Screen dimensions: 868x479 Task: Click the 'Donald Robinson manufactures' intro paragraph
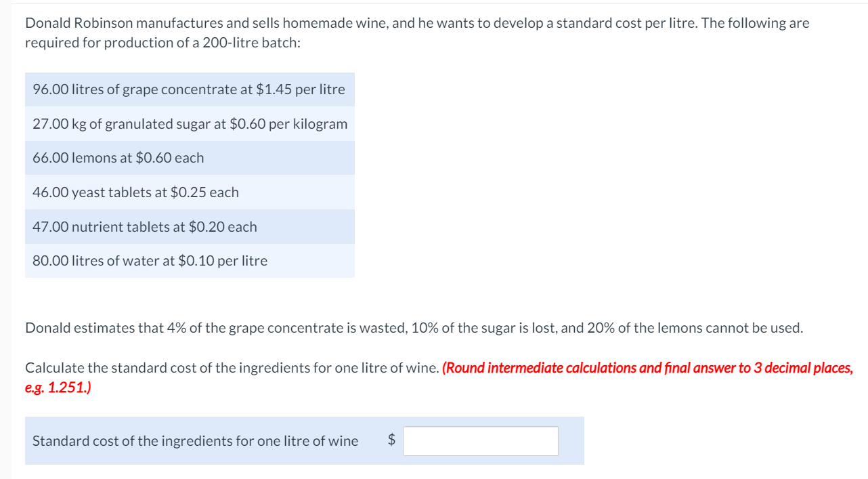pyautogui.click(x=416, y=23)
